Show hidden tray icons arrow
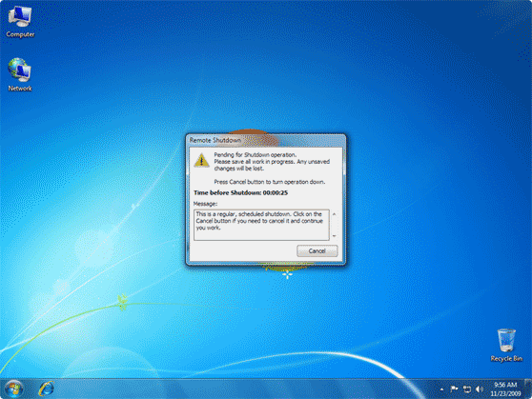The width and height of the screenshot is (532, 399). pyautogui.click(x=441, y=389)
